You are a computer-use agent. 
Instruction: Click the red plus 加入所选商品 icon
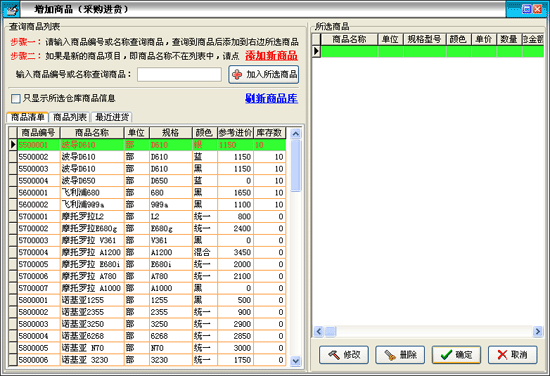tap(237, 74)
